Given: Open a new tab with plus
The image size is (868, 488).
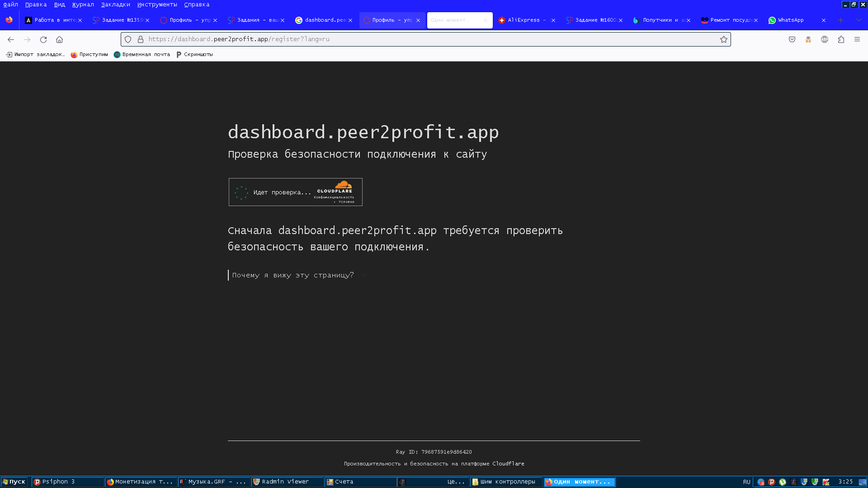Looking at the screenshot, I should click(x=841, y=20).
